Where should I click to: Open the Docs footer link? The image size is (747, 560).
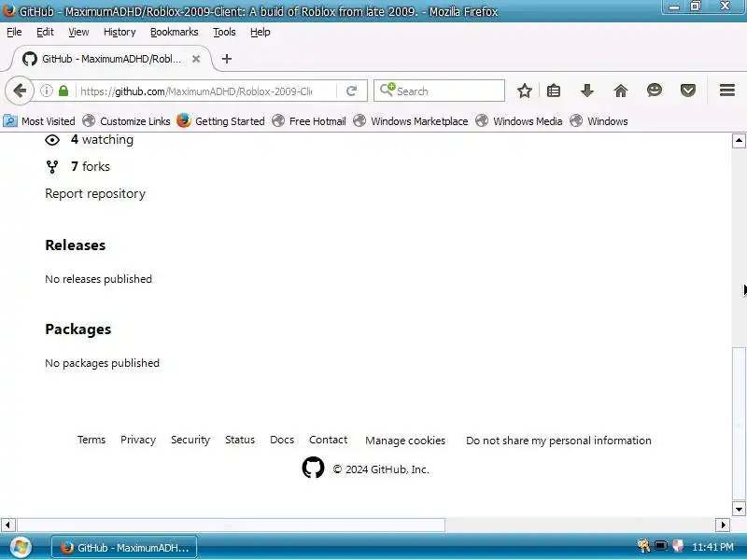(282, 440)
